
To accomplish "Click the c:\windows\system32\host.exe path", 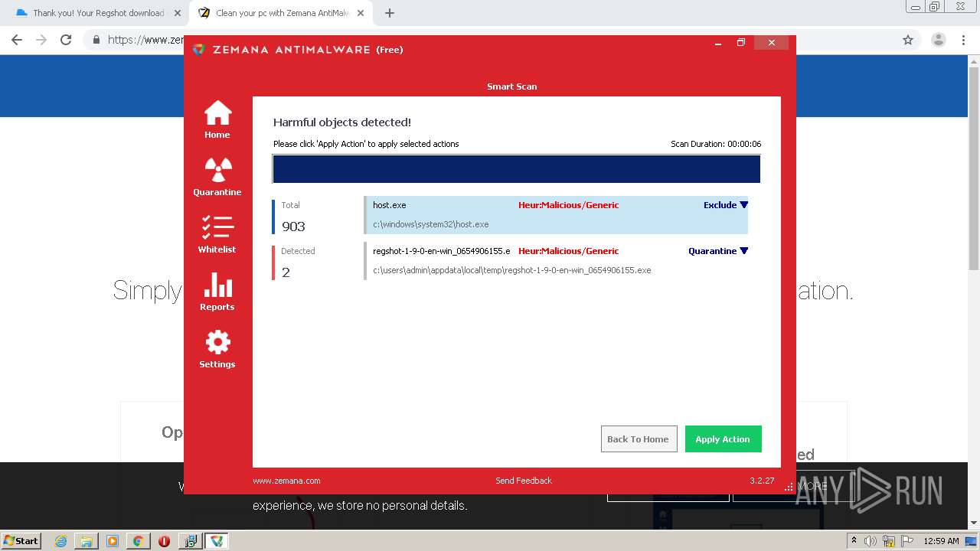I will 430,224.
